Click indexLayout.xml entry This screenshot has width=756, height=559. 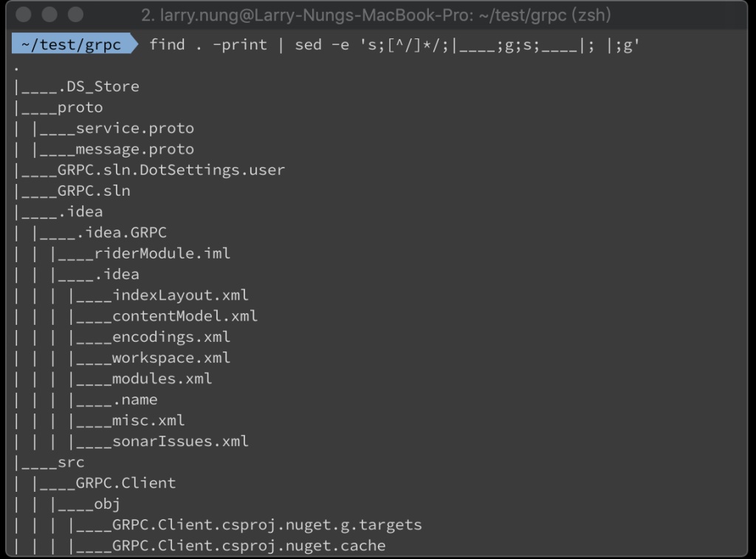point(180,295)
